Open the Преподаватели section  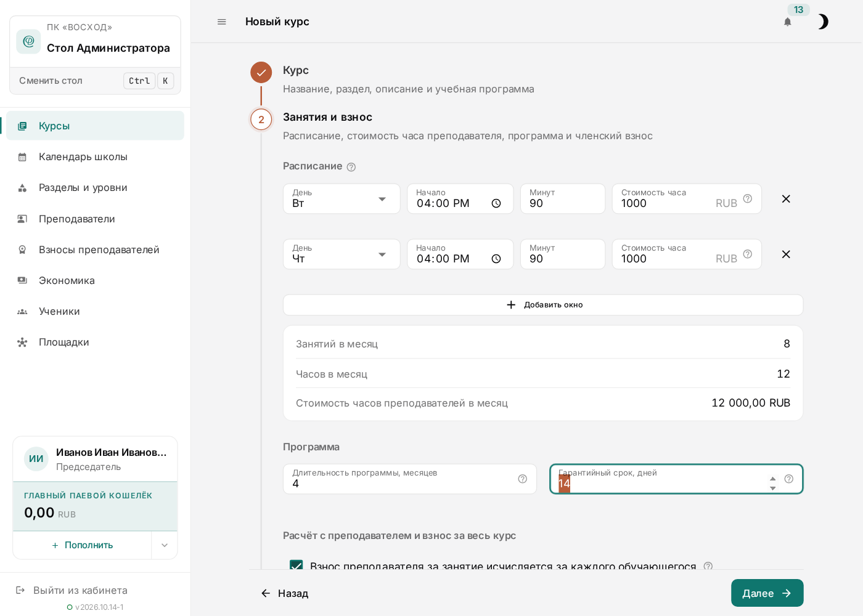95,219
